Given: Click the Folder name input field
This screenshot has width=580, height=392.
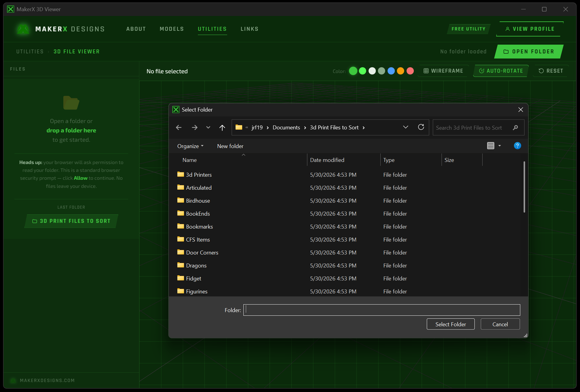Looking at the screenshot, I should [x=382, y=310].
